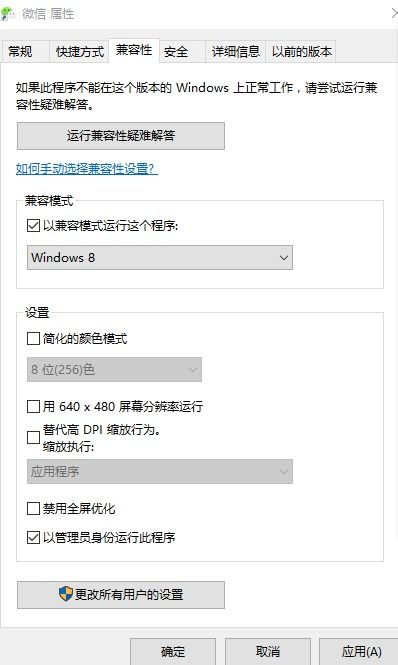Image resolution: width=398 pixels, height=665 pixels.
Task: Open the 以前的版本 tab
Action: pos(301,52)
